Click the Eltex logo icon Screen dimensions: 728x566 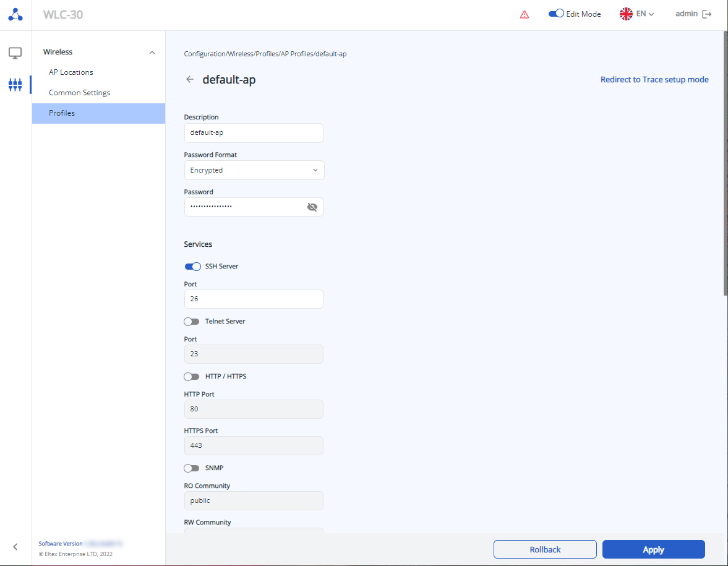coord(15,15)
